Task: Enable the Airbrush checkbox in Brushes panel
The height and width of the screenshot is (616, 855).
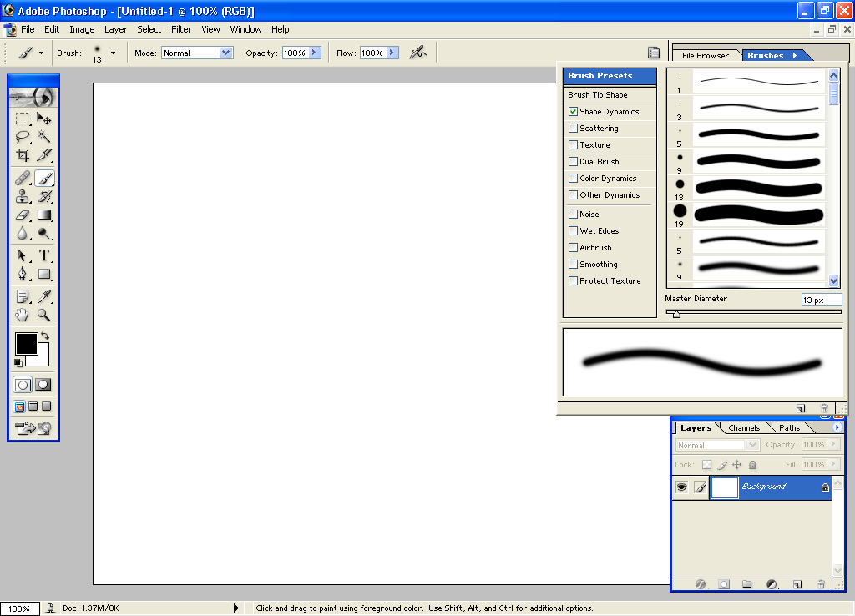Action: point(573,248)
